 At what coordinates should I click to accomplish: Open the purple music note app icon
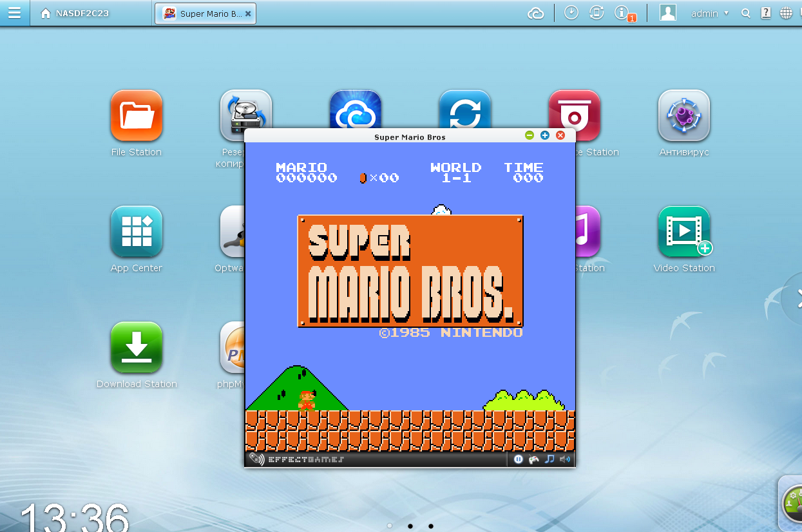pyautogui.click(x=588, y=232)
